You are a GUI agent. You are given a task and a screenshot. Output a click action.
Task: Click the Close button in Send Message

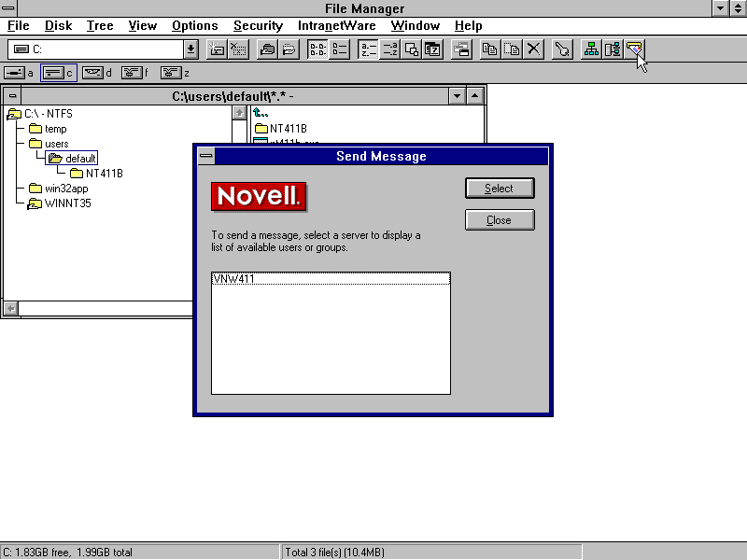[500, 220]
